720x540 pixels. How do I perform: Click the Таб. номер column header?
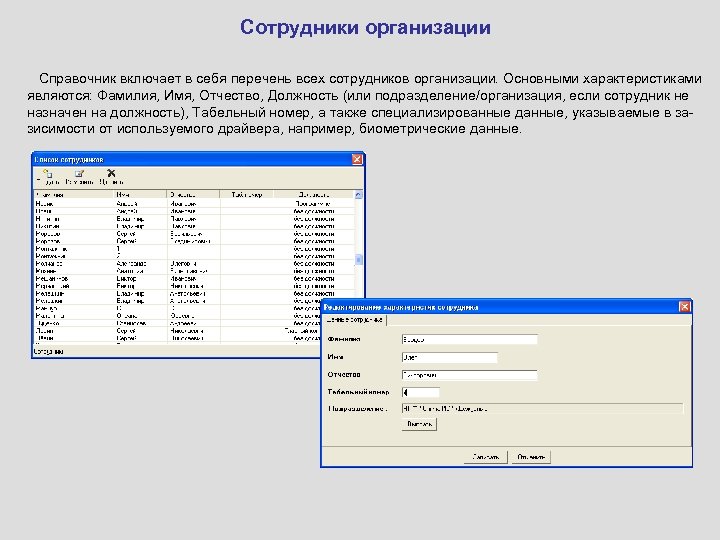pyautogui.click(x=247, y=195)
